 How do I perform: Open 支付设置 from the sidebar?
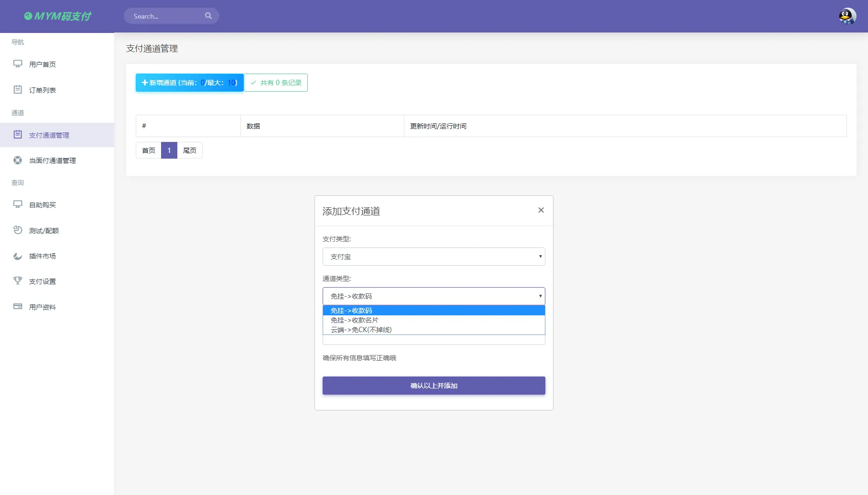point(42,281)
